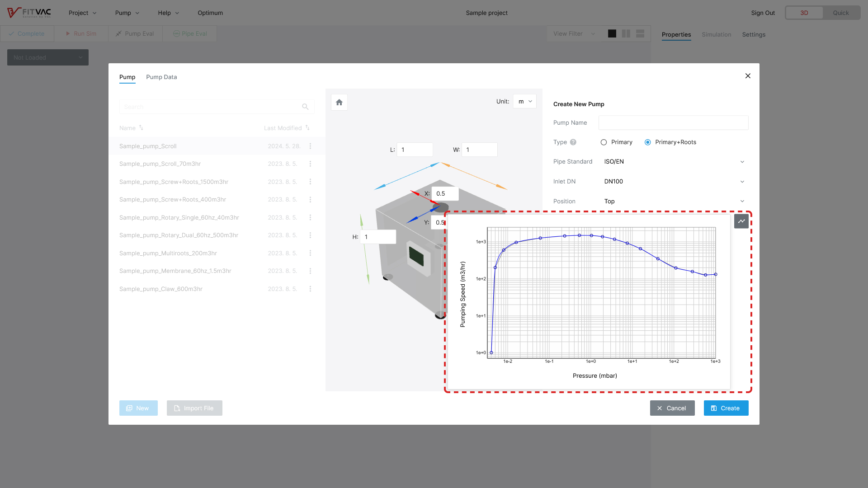Expand the Pipe Standard ISO/EN dropdown
The width and height of the screenshot is (868, 488).
(x=674, y=161)
